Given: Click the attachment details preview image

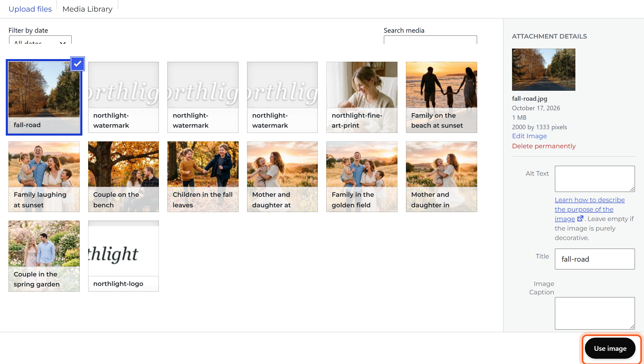Looking at the screenshot, I should pyautogui.click(x=543, y=70).
